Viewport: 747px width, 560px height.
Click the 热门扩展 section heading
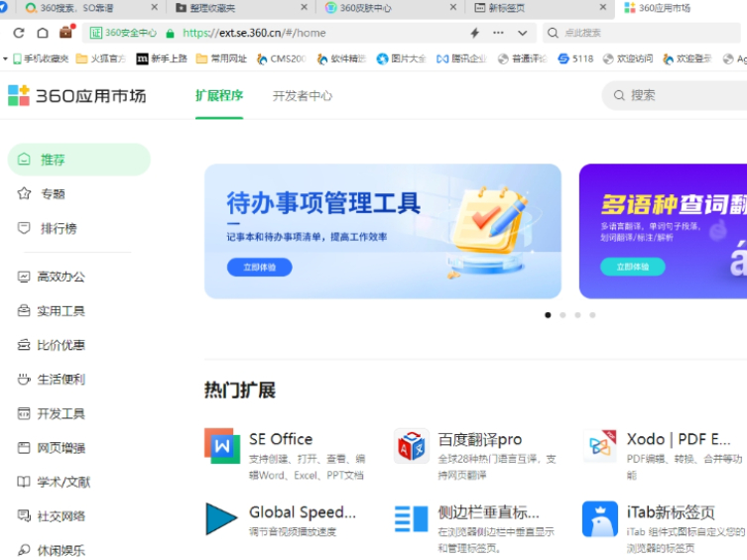(240, 391)
